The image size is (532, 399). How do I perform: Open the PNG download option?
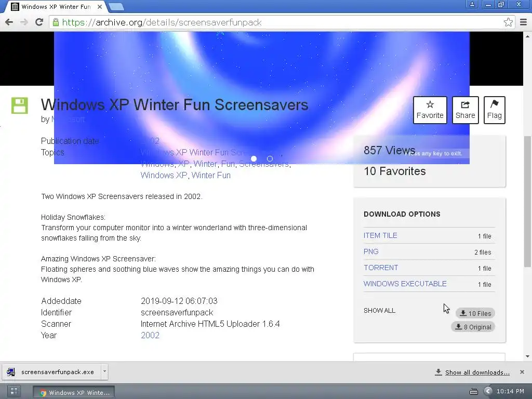click(x=371, y=252)
